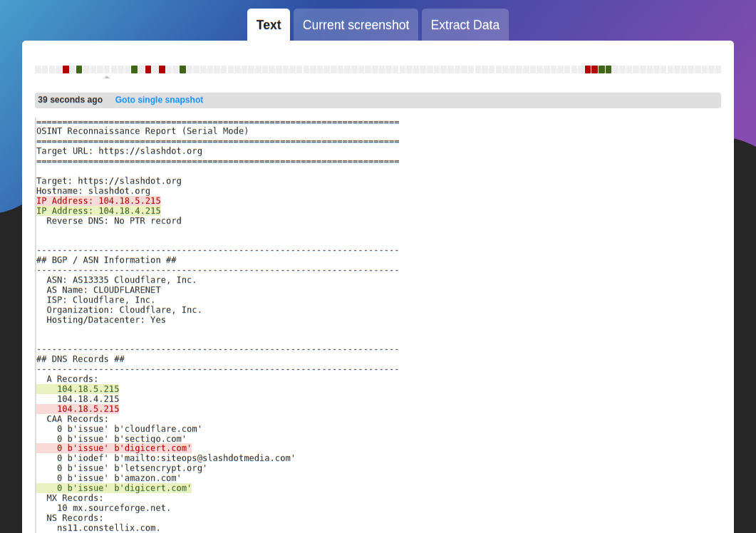Click 'AS Name: CLOUDFLARENET' line
Screen dimensions: 756x533
click(x=103, y=290)
